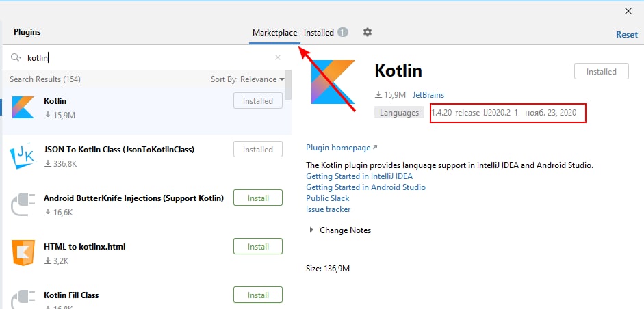
Task: Open the plugins settings gear menu
Action: click(368, 32)
